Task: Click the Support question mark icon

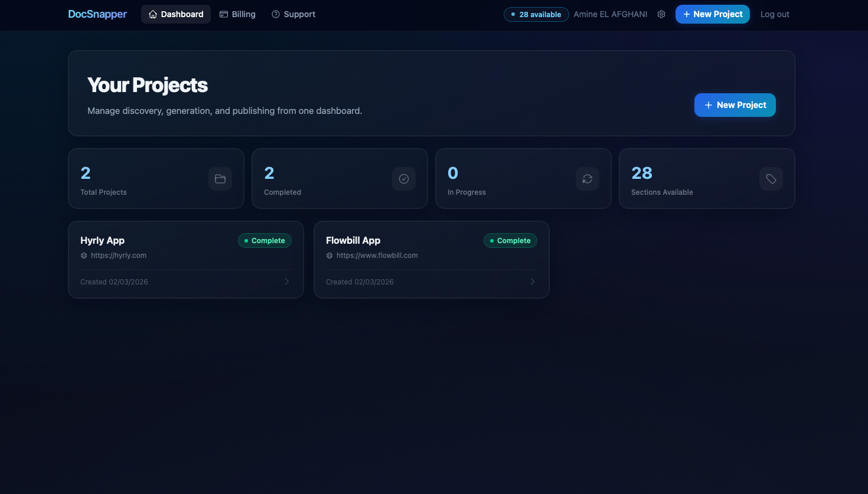Action: tap(275, 14)
